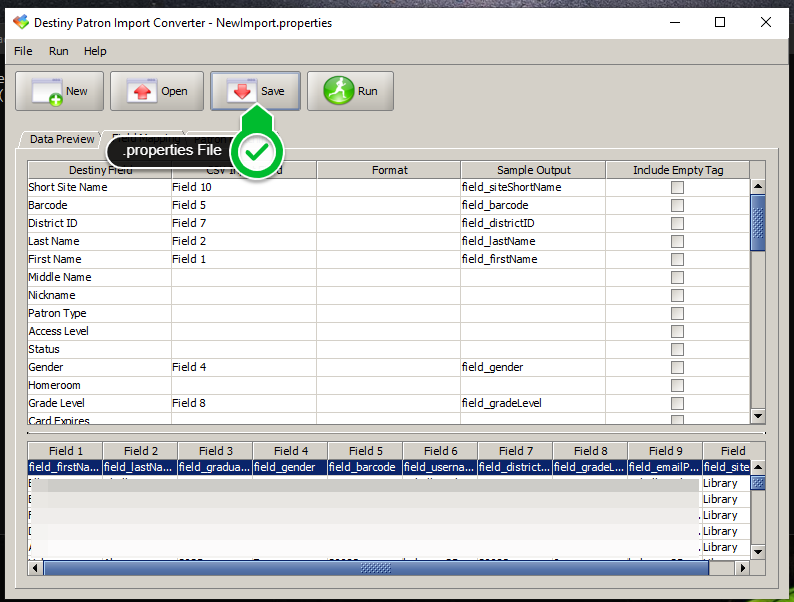This screenshot has height=602, width=794.
Task: Click 'Field 7' cell for District ID
Action: (x=244, y=223)
